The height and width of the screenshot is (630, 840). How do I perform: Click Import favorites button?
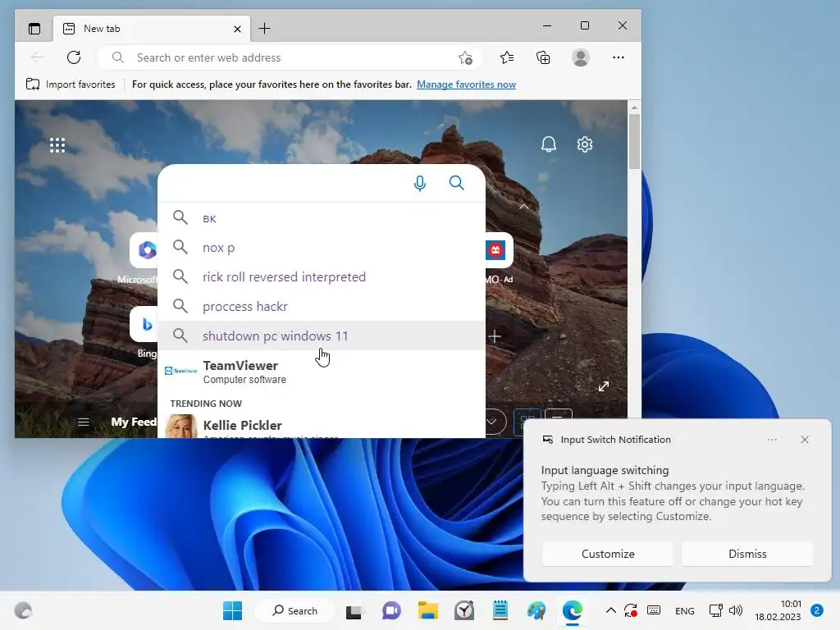[71, 84]
